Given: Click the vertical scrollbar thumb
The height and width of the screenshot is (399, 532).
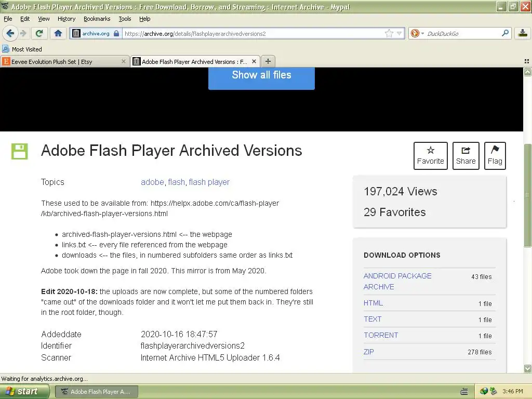Looking at the screenshot, I should click(527, 195).
